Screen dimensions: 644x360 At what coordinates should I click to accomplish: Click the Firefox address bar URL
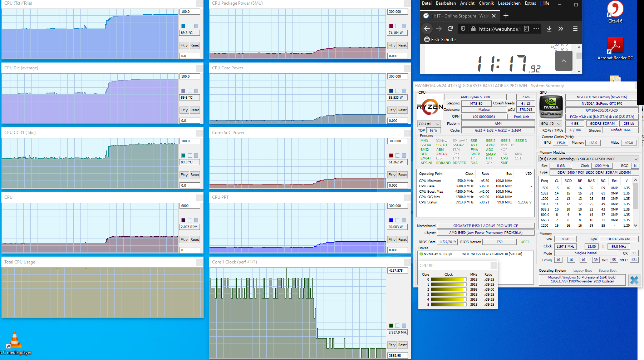coord(499,29)
